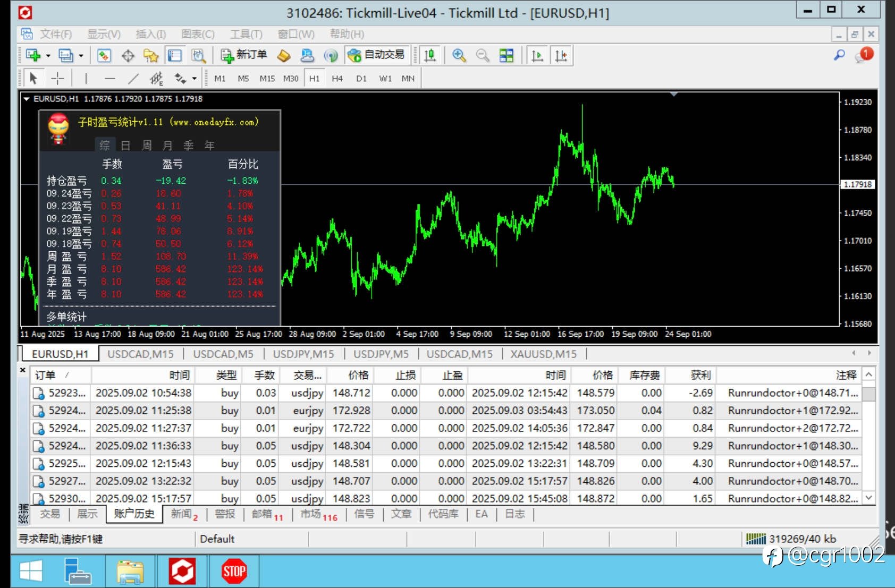The width and height of the screenshot is (895, 588).
Task: Click the chart shift triangle marker
Action: 673,95
